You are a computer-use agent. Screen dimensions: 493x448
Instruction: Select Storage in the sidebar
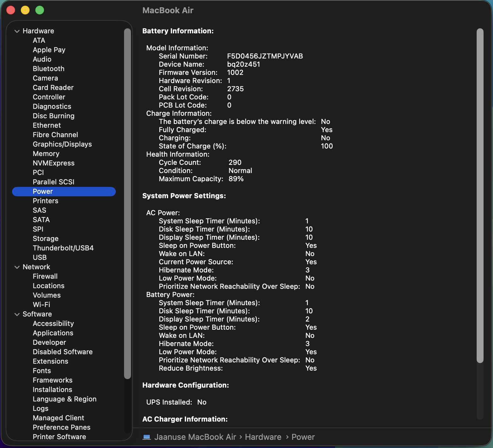click(46, 238)
